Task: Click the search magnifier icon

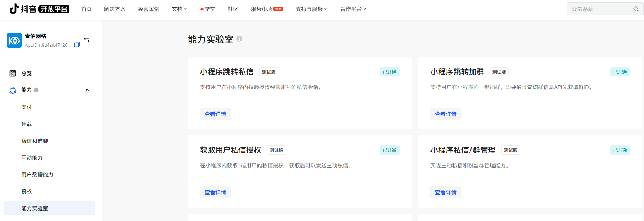Action: pyautogui.click(x=636, y=9)
